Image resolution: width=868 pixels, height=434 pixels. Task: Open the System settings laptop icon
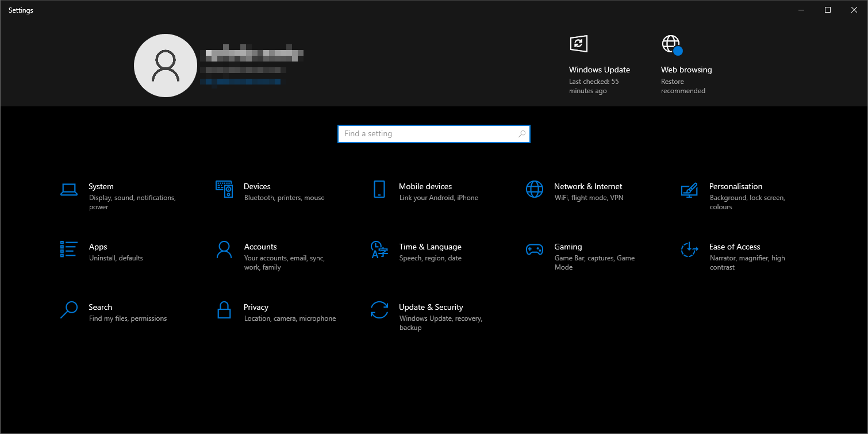pos(69,190)
